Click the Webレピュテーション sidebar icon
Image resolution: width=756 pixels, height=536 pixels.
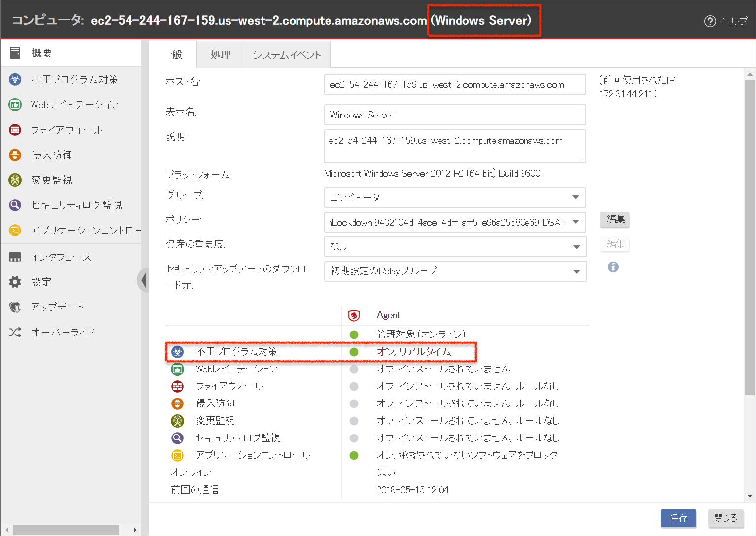pos(15,104)
